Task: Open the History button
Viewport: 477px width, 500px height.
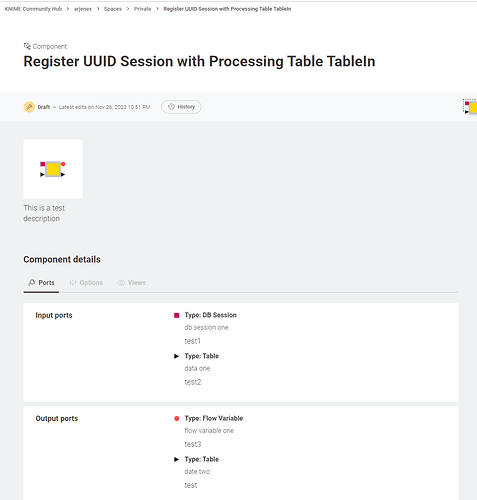Action: 181,107
